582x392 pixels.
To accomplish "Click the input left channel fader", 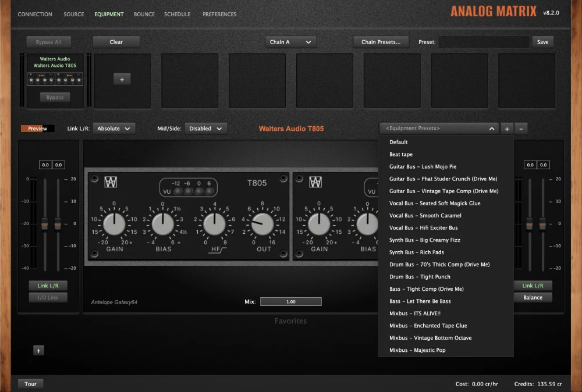I will click(45, 224).
